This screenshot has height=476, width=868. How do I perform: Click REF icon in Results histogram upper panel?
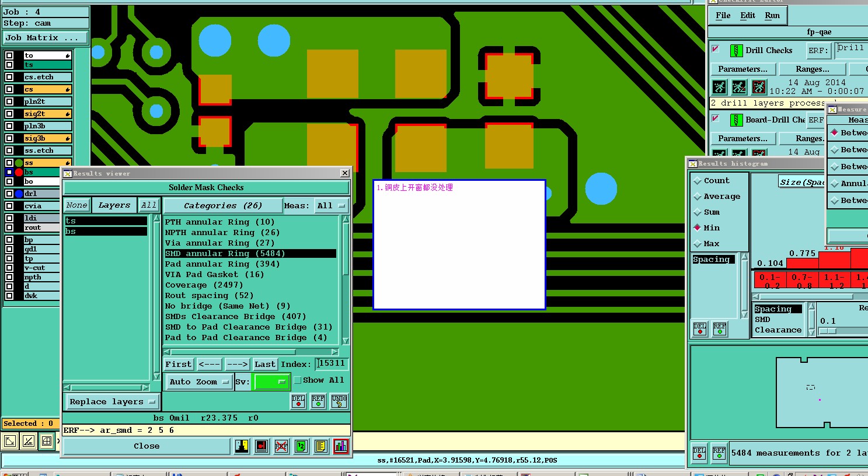[x=720, y=329]
